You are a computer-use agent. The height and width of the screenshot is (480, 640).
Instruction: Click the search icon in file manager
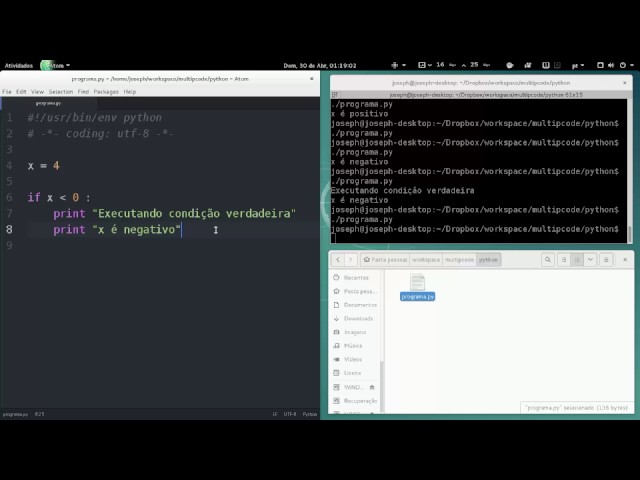pyautogui.click(x=548, y=260)
